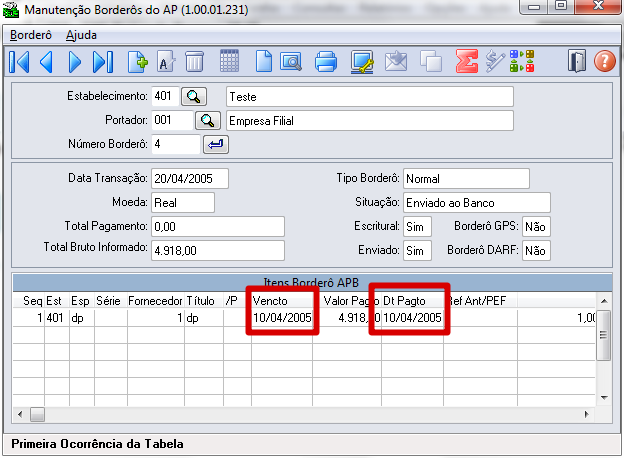Go to the previous record arrow

[x=46, y=62]
